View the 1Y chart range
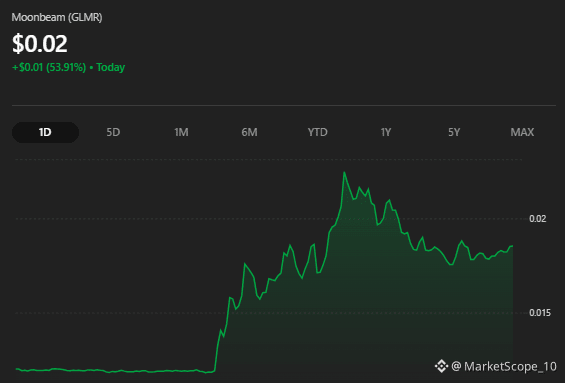The image size is (565, 383). (x=386, y=133)
